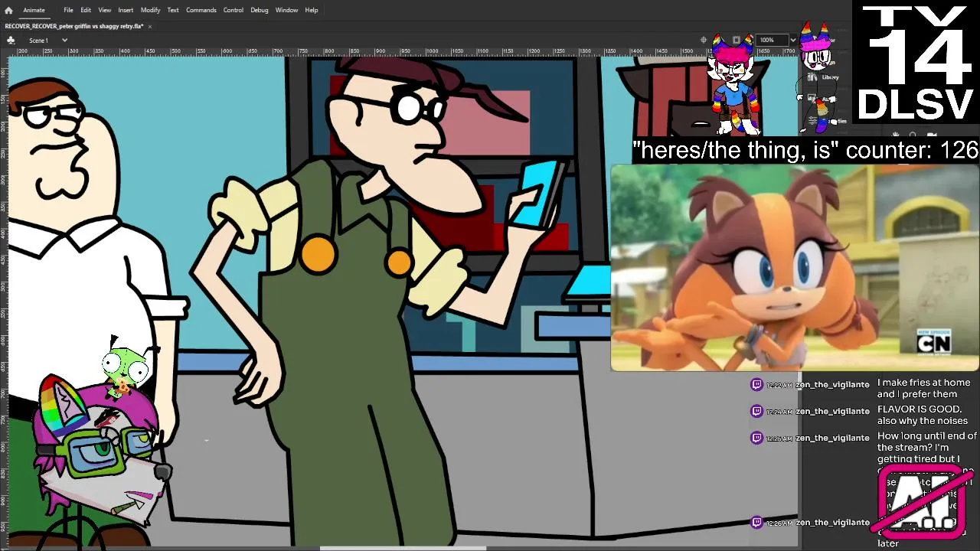Open the Debug menu
The width and height of the screenshot is (980, 551).
pos(260,10)
